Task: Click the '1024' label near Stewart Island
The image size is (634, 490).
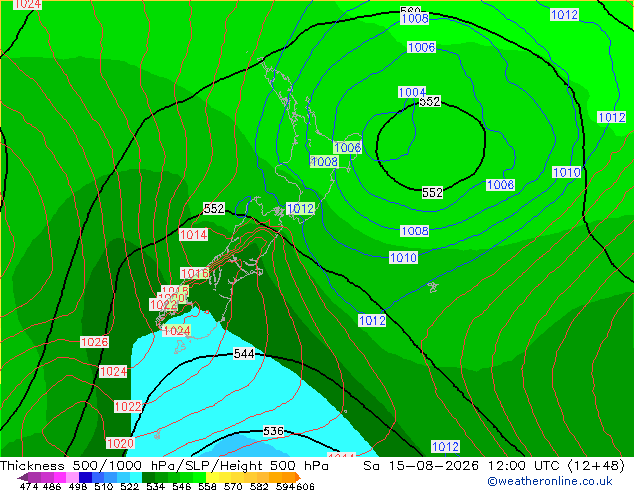Action: click(x=177, y=331)
